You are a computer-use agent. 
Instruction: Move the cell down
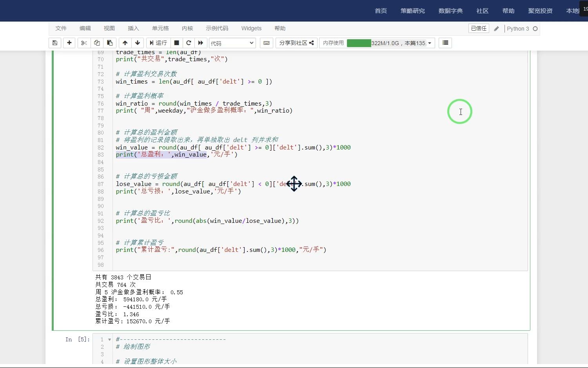[x=138, y=43]
